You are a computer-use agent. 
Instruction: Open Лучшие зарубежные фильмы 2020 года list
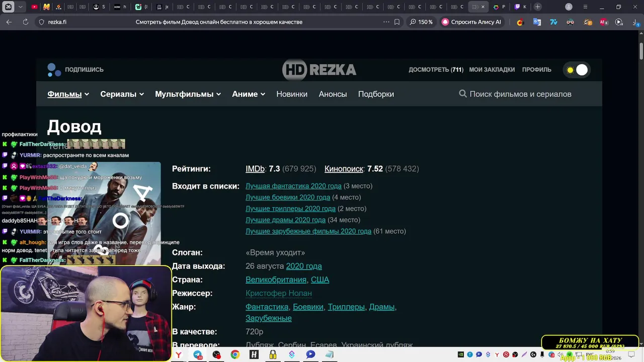click(308, 231)
